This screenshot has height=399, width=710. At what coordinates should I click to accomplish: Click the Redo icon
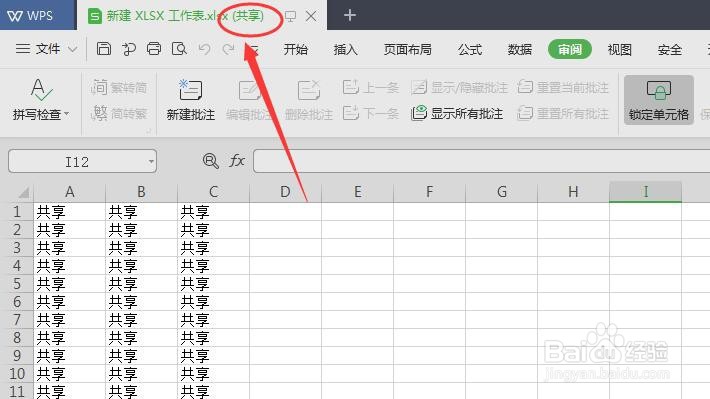[x=229, y=49]
